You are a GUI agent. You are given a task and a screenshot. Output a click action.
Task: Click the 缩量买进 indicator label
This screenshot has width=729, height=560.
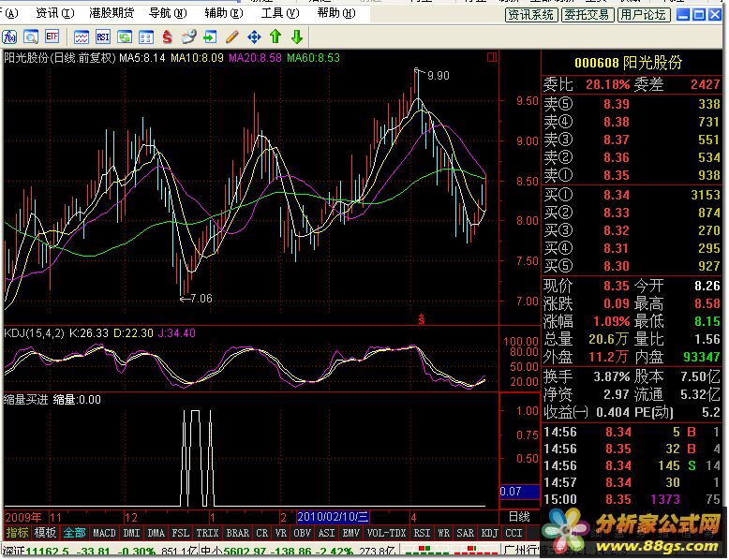tap(25, 399)
